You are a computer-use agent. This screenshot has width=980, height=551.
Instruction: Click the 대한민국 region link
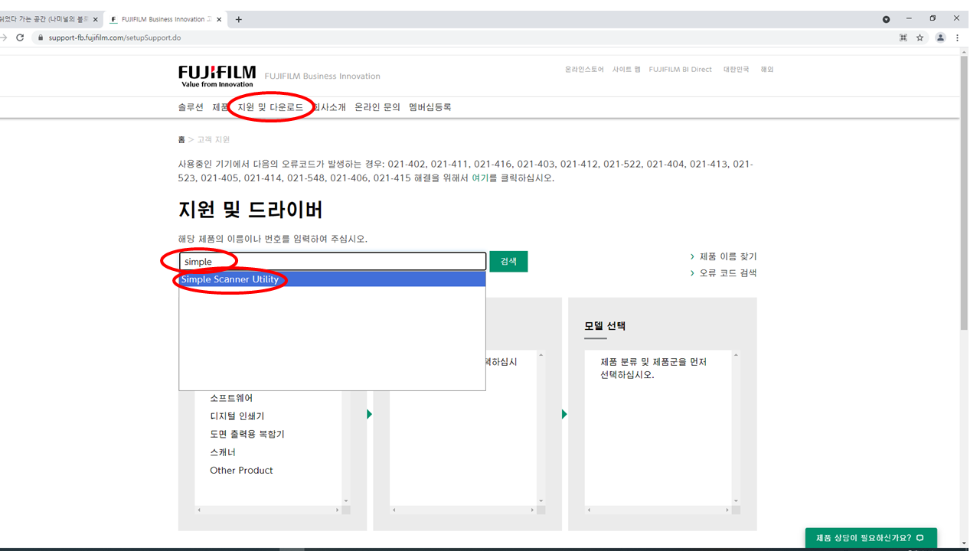tap(736, 70)
